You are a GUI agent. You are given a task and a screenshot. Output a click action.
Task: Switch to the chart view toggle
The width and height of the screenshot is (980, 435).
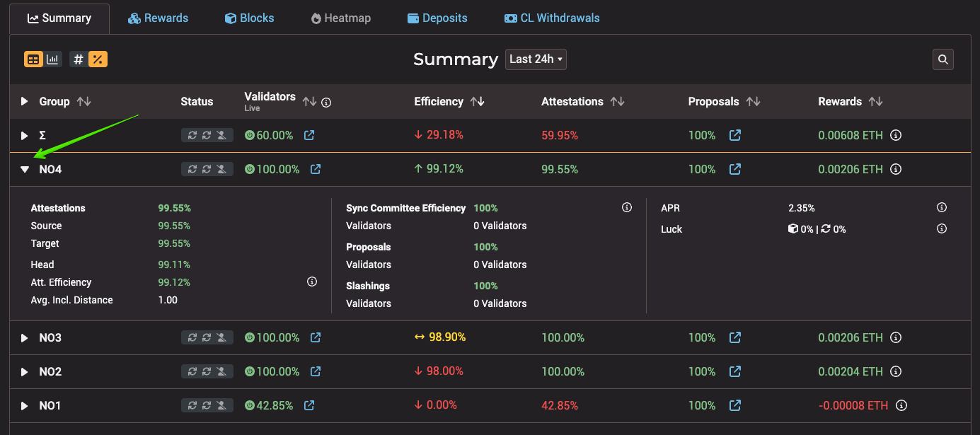click(53, 59)
